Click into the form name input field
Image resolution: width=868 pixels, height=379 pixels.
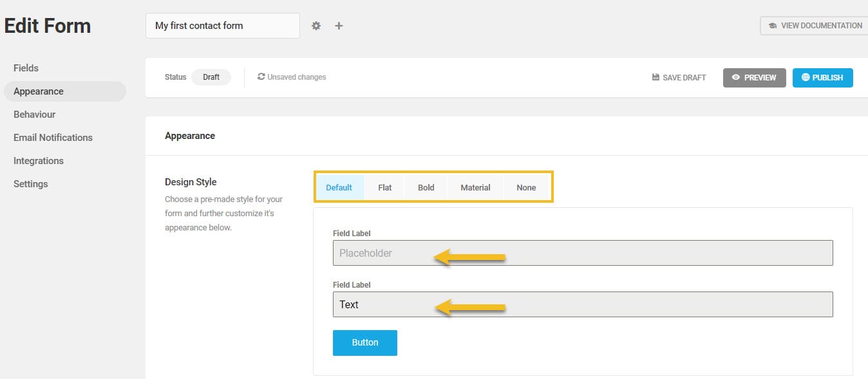pos(222,25)
